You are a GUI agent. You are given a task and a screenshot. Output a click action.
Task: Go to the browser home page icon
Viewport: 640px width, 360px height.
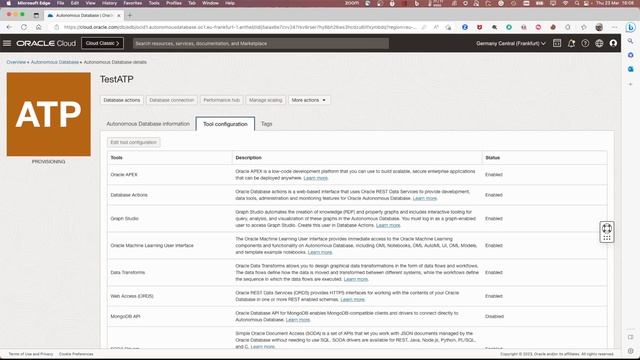(39, 27)
